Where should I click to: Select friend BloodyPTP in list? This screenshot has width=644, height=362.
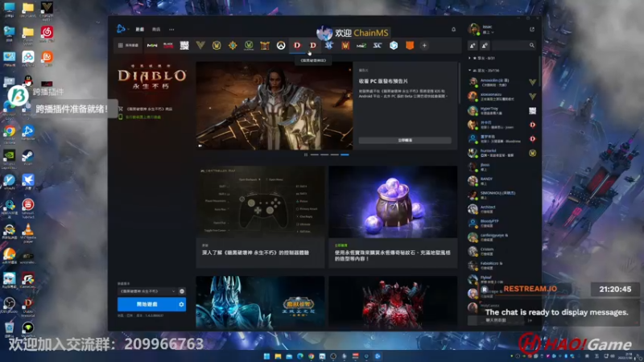(x=502, y=224)
